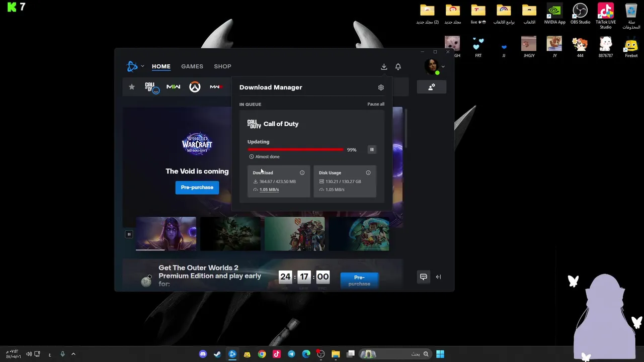Open the Discord taskbar icon

[x=203, y=354]
